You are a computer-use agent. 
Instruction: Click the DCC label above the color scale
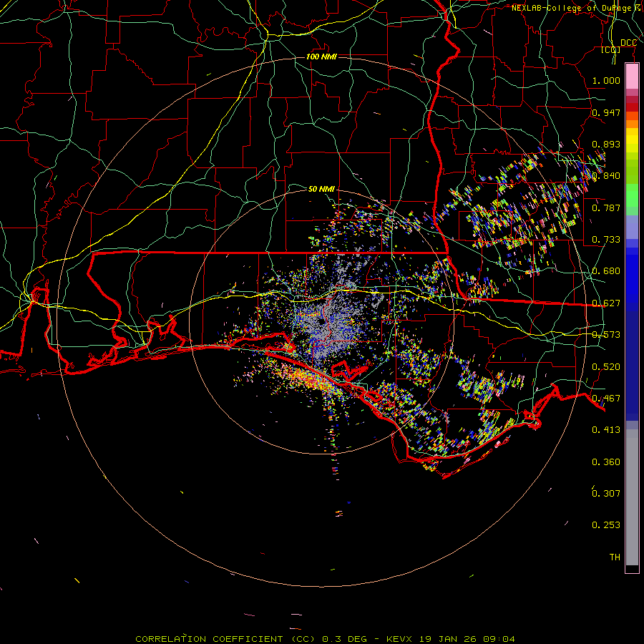click(628, 43)
